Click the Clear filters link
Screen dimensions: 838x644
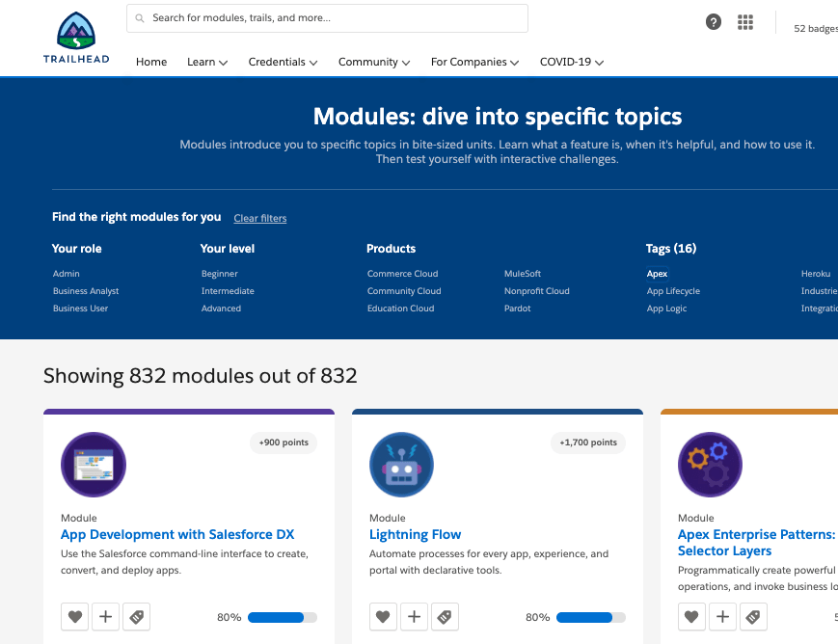click(x=260, y=218)
